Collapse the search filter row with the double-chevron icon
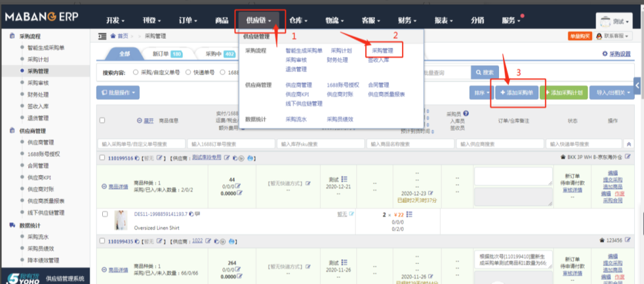The image size is (644, 284). pos(628,144)
